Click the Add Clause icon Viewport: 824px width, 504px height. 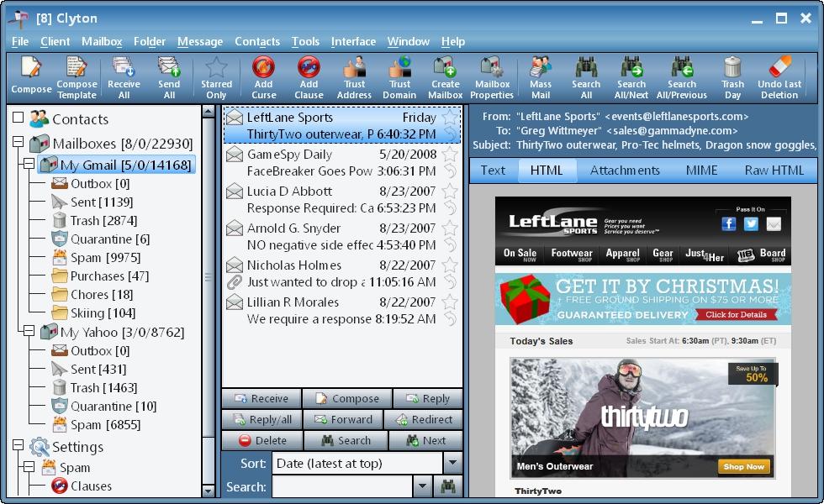point(309,67)
